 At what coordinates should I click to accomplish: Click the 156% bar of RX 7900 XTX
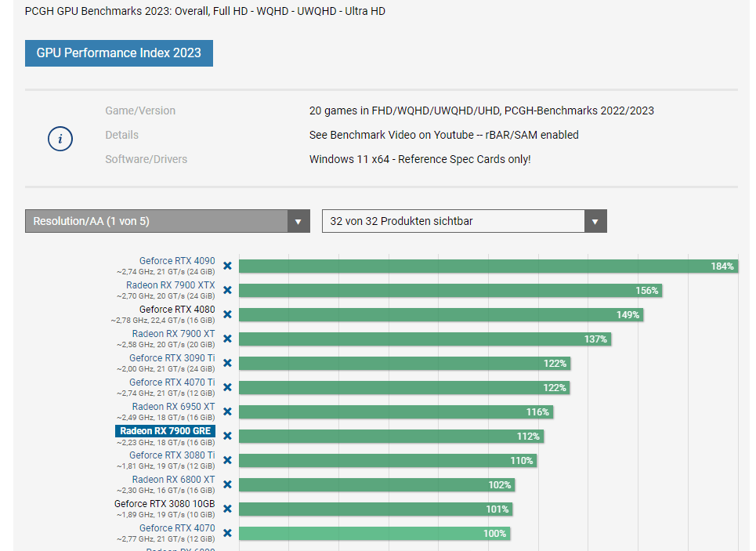pyautogui.click(x=450, y=291)
